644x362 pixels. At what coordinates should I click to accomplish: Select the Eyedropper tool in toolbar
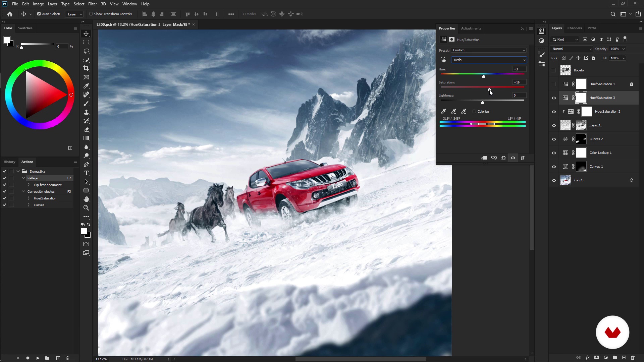click(x=86, y=86)
